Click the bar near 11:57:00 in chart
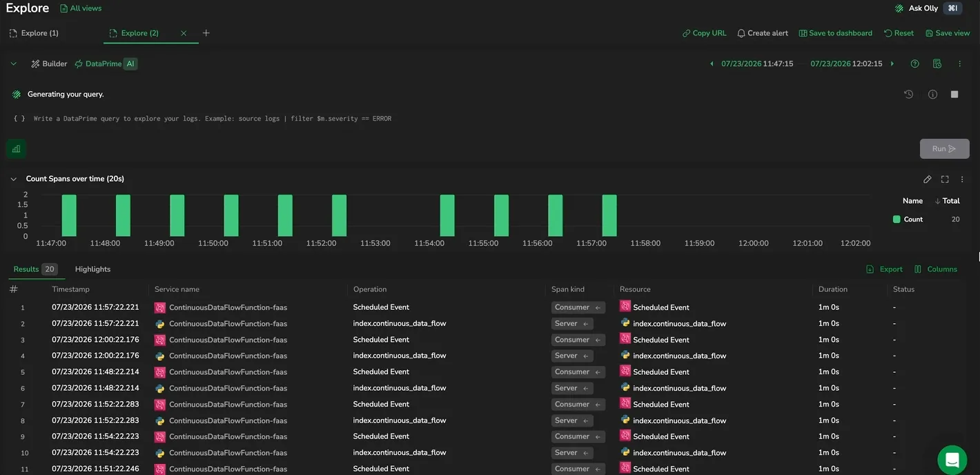This screenshot has width=980, height=475. click(609, 215)
